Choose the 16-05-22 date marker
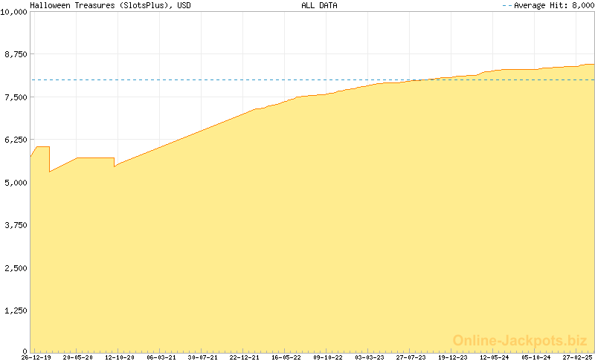Image resolution: width=595 pixels, height=364 pixels. pos(286,357)
